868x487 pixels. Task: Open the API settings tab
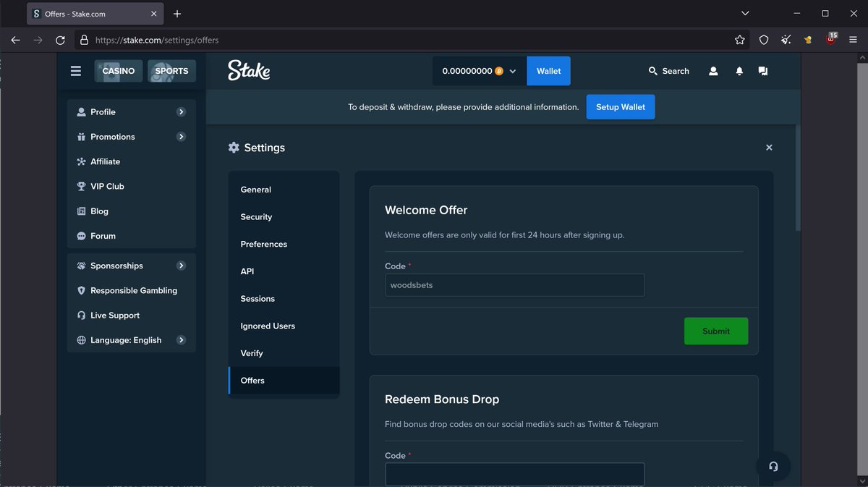(284, 271)
